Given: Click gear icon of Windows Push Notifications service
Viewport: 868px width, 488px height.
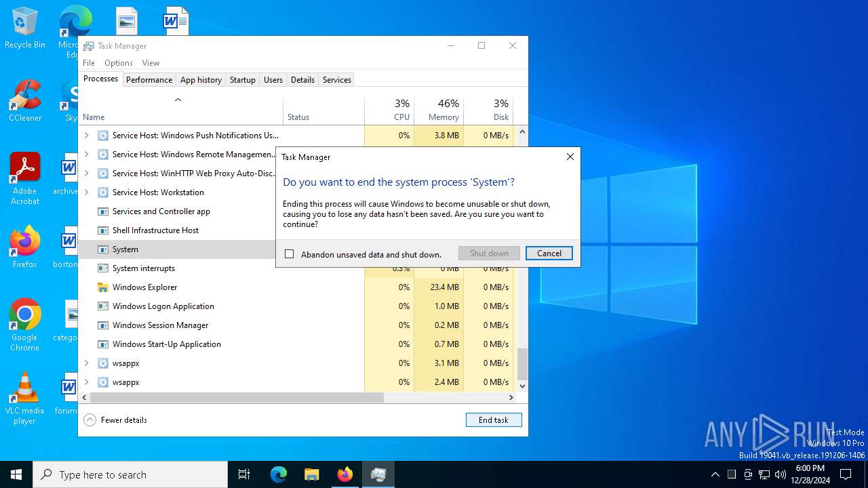Looking at the screenshot, I should (103, 136).
